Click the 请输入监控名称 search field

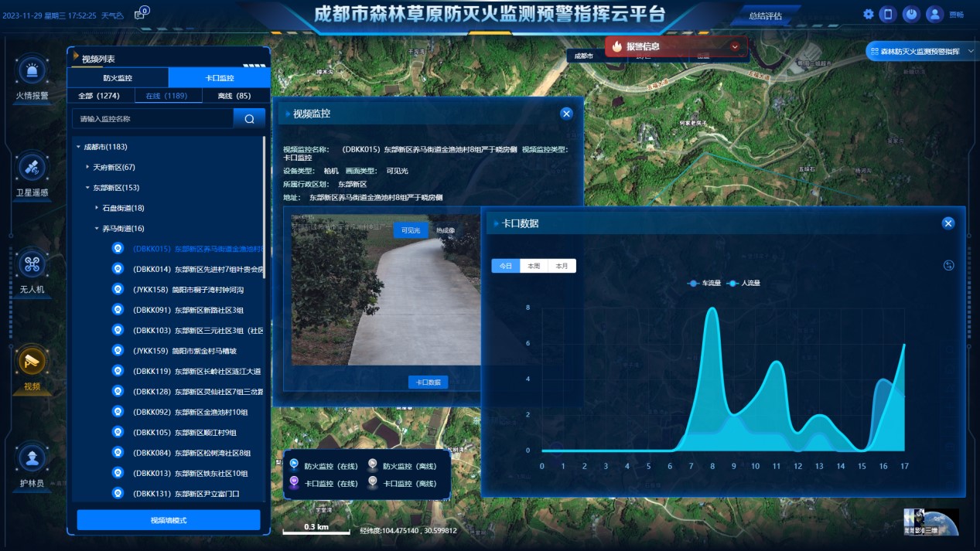click(x=153, y=119)
